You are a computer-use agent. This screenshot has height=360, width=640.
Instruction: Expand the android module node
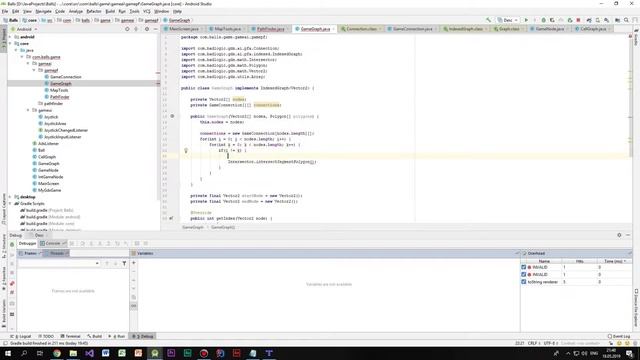coord(10,37)
